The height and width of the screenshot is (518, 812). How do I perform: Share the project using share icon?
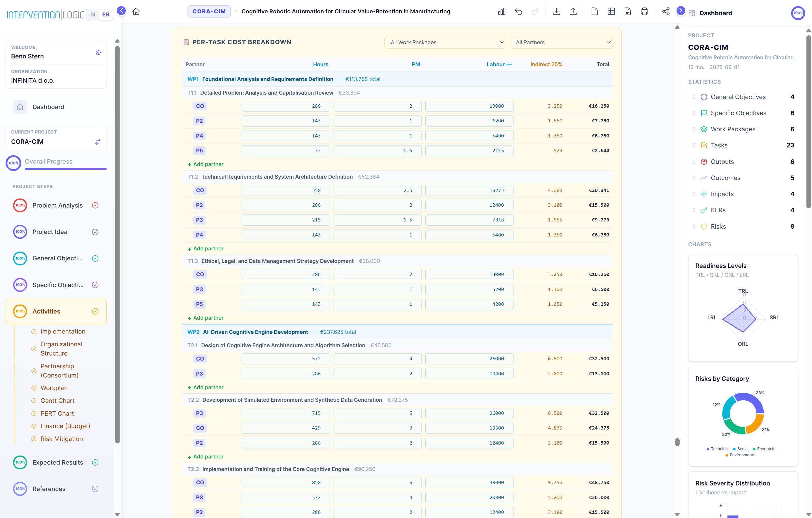tap(666, 12)
